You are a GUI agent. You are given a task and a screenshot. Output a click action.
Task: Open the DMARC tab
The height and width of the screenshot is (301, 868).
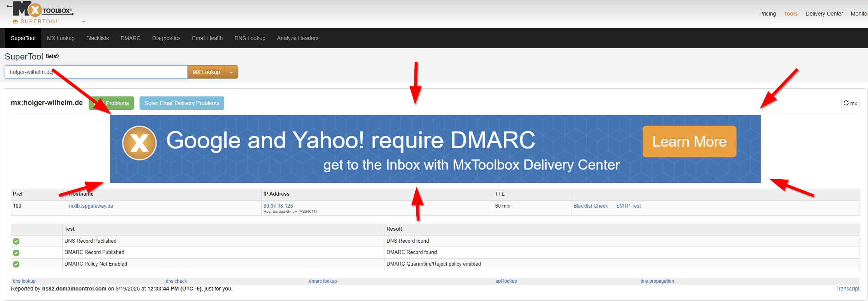[x=131, y=38]
